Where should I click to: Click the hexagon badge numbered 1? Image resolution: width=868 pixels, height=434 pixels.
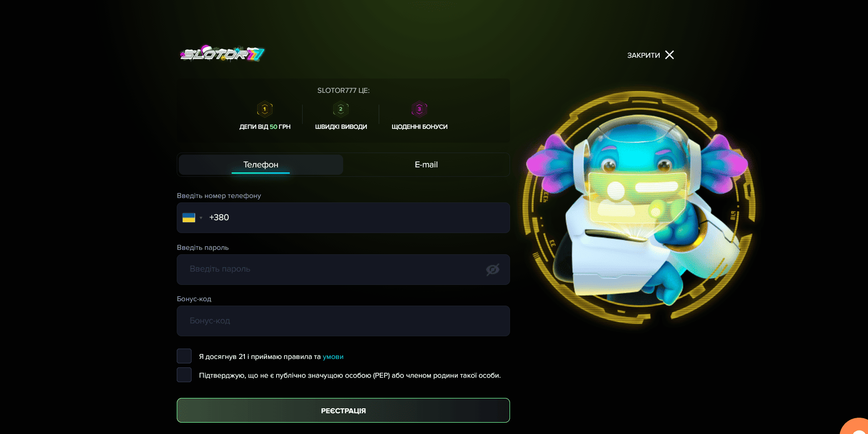(x=265, y=109)
